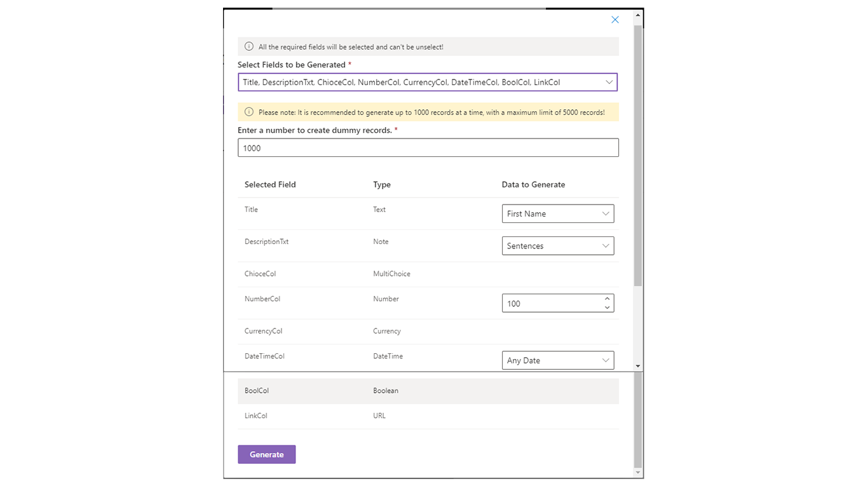Click the Currency type cell
The image size is (868, 488).
(x=387, y=331)
